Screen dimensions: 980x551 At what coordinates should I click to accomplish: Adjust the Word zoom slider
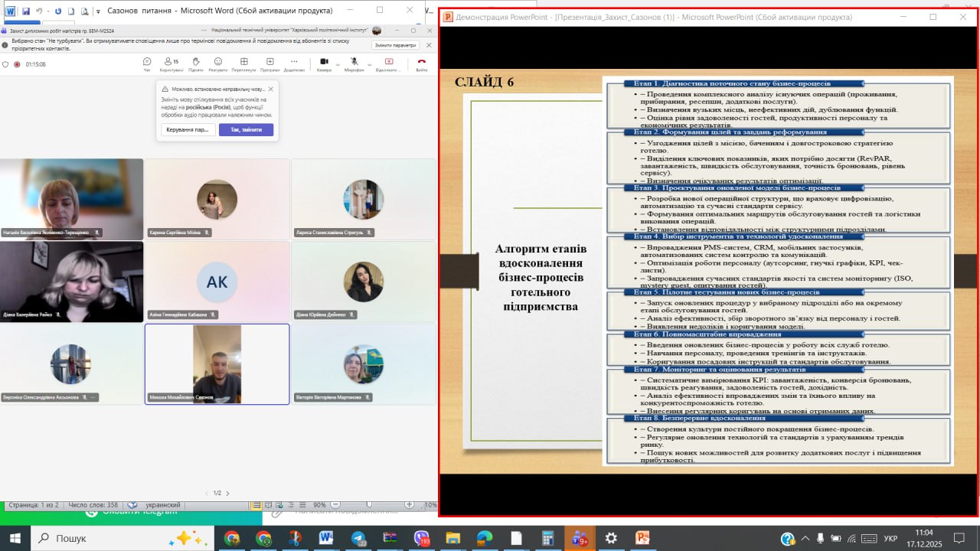click(x=369, y=505)
